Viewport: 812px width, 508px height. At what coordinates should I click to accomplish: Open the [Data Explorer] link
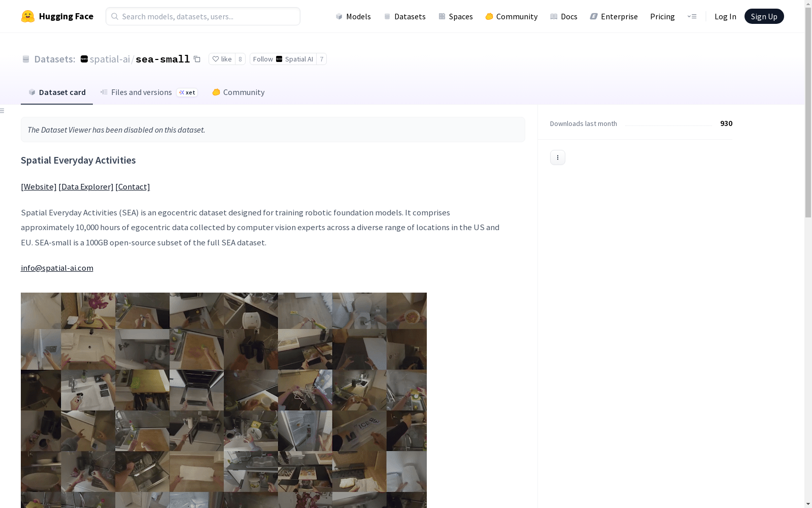pos(86,186)
